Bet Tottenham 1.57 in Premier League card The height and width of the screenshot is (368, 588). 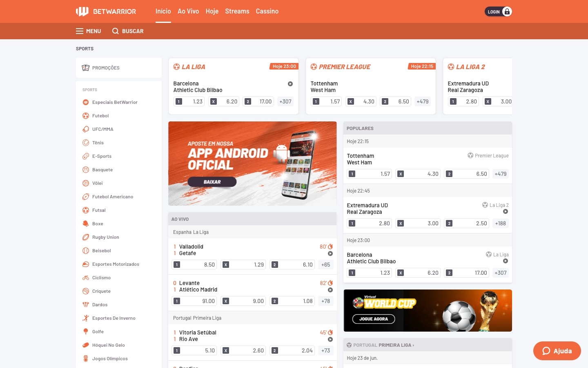pos(327,101)
